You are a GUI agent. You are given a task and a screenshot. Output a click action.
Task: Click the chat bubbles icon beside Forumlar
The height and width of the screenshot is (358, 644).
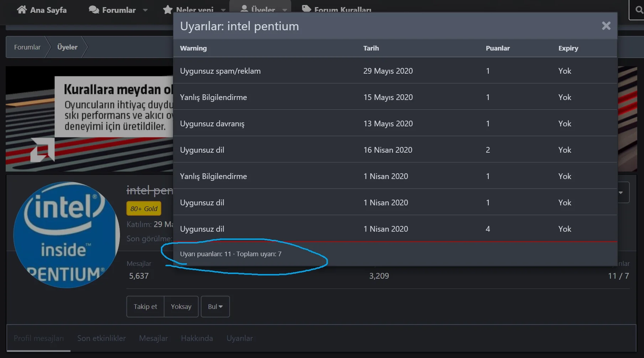coord(94,10)
